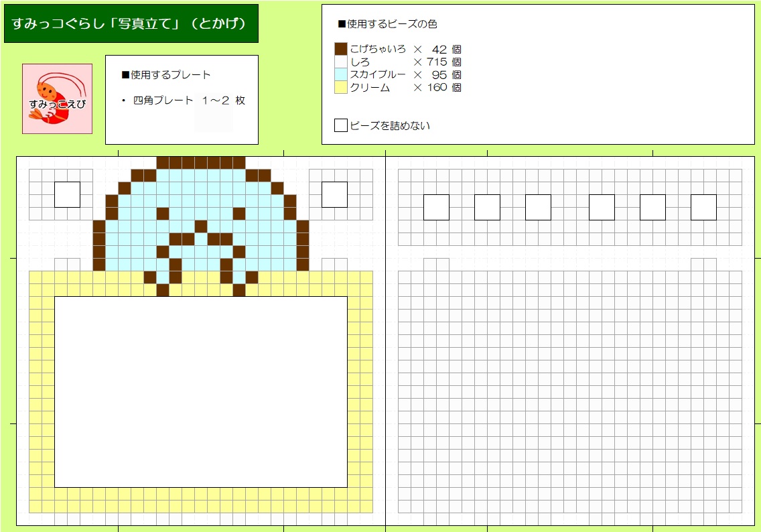Click the bead count 95 個
761x532 pixels.
[x=447, y=75]
